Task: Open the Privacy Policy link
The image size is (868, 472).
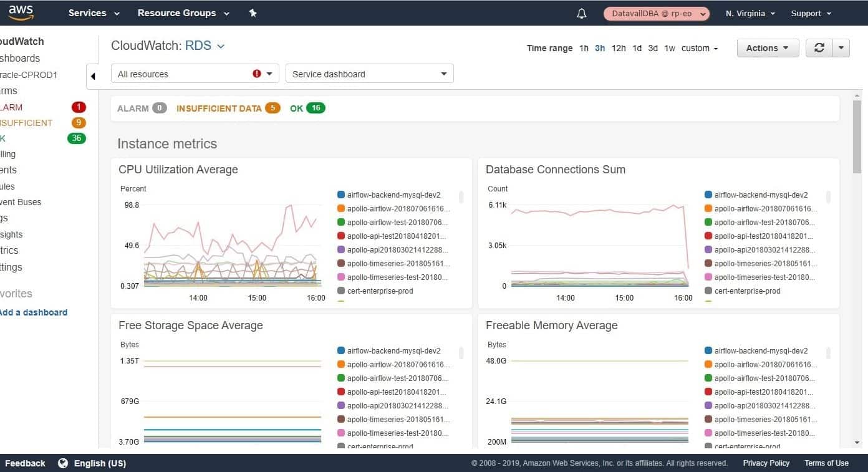Action: 766,463
